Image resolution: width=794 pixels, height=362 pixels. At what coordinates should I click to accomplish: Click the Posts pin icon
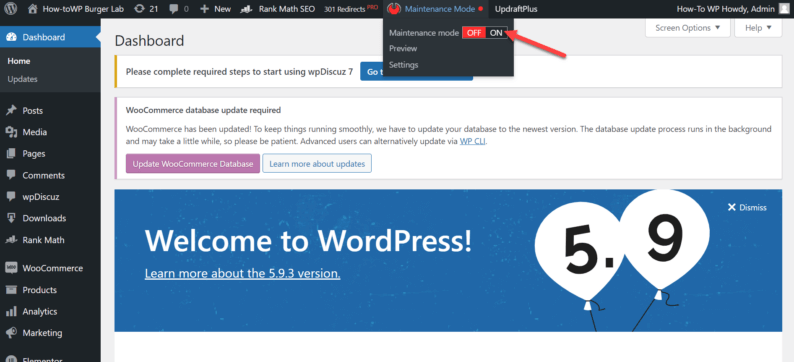(11, 110)
